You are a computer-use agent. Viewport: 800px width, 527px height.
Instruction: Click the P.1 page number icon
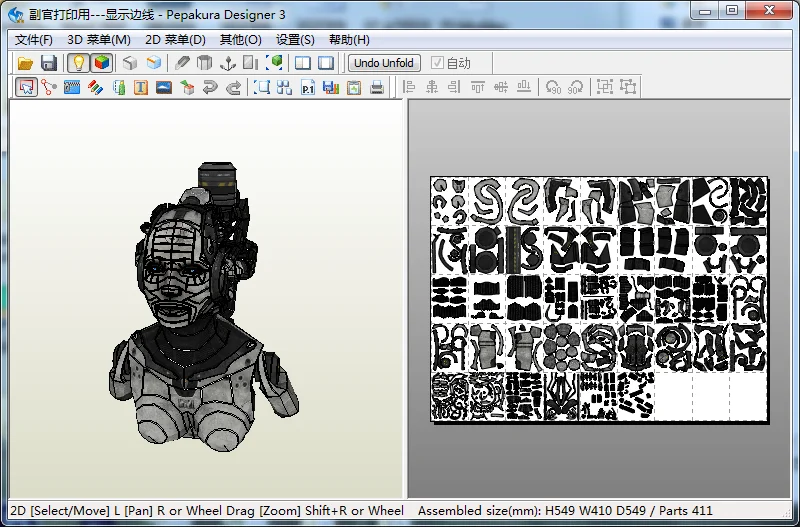pos(308,87)
